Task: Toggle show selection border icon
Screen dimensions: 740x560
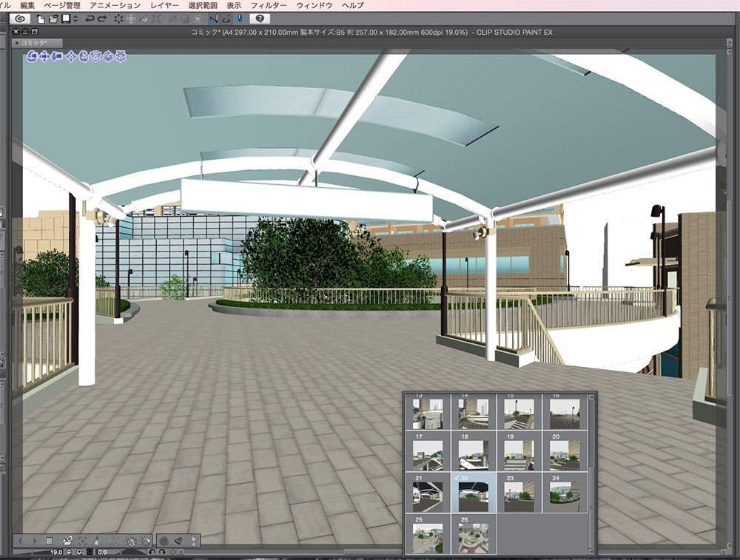Action: click(x=198, y=19)
